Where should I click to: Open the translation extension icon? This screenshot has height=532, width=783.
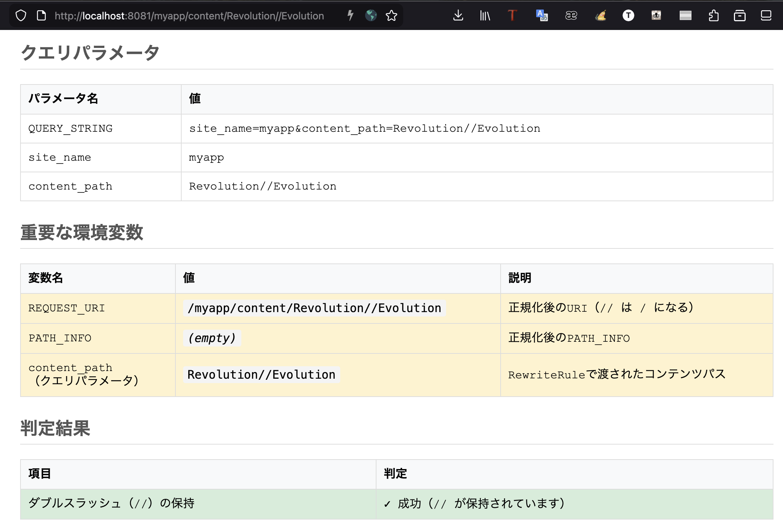pos(541,15)
